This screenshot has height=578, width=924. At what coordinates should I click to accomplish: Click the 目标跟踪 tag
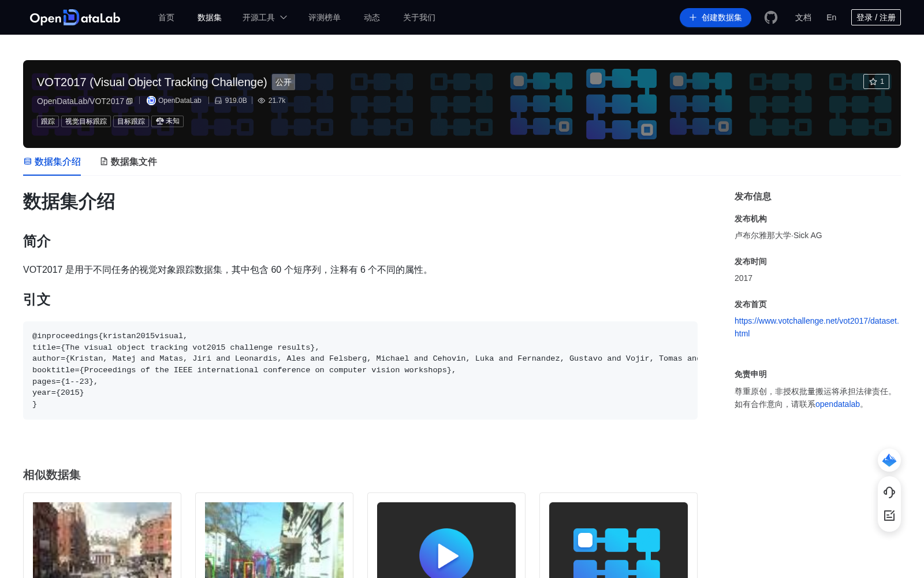point(131,121)
